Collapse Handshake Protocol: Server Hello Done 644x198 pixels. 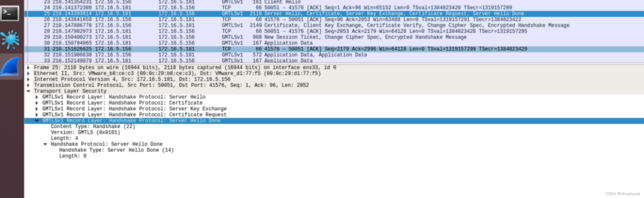[45, 144]
